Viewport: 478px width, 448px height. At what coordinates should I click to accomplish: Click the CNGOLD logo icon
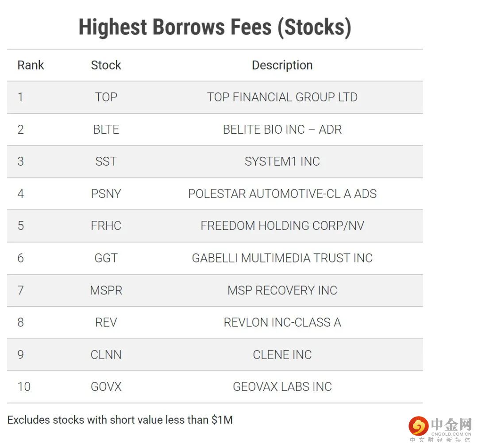tap(418, 426)
